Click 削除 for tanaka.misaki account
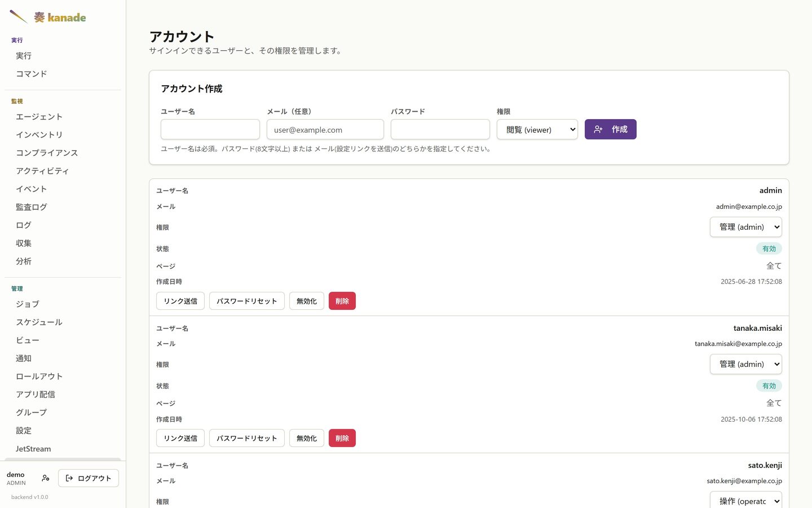812x508 pixels. click(x=342, y=438)
